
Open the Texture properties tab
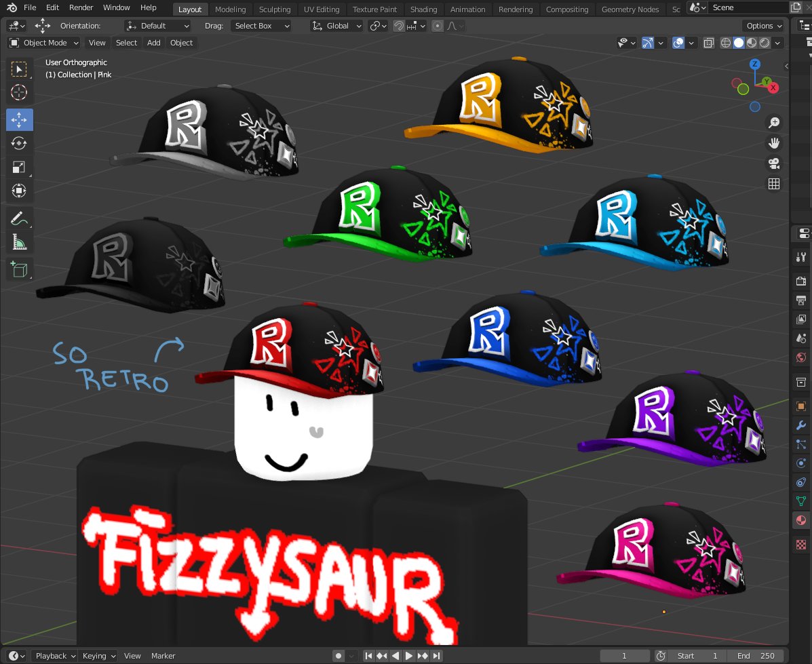pos(801,545)
